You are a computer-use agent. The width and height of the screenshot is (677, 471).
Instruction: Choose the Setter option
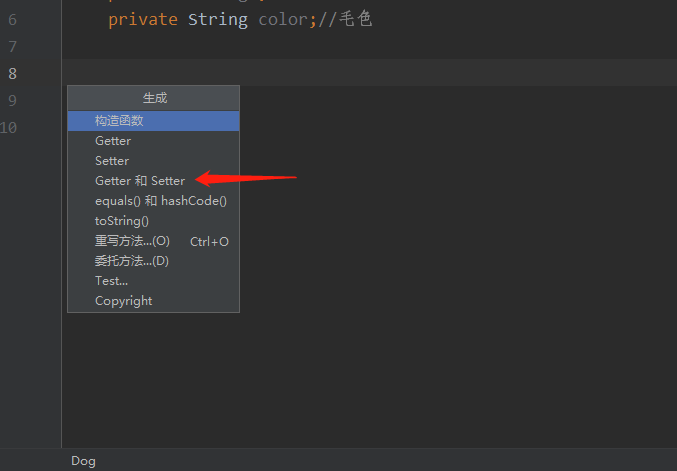click(112, 161)
